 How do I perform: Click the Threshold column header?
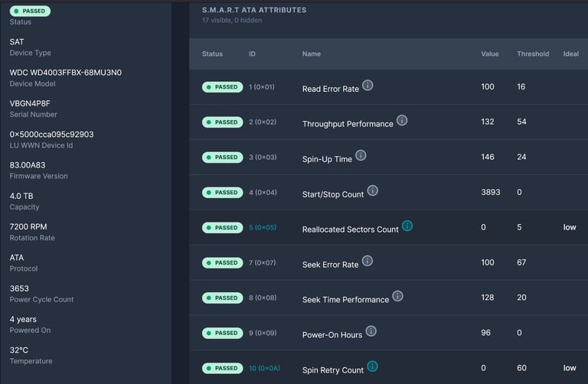pos(533,54)
